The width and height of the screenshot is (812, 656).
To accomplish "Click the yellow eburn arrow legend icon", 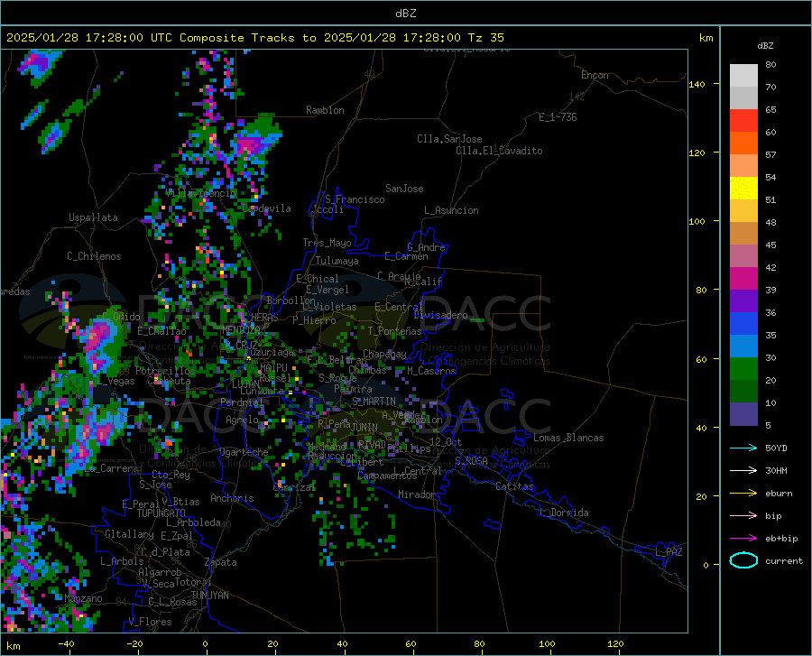I will (743, 494).
